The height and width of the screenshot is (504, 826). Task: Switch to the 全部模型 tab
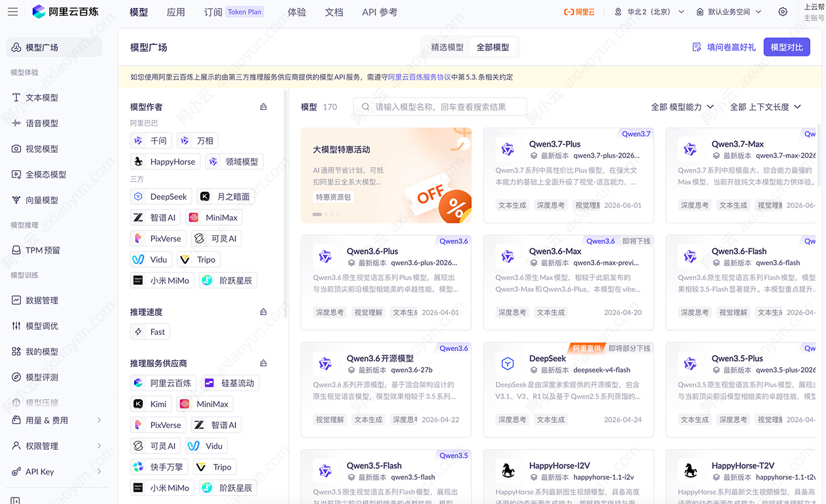(x=493, y=47)
